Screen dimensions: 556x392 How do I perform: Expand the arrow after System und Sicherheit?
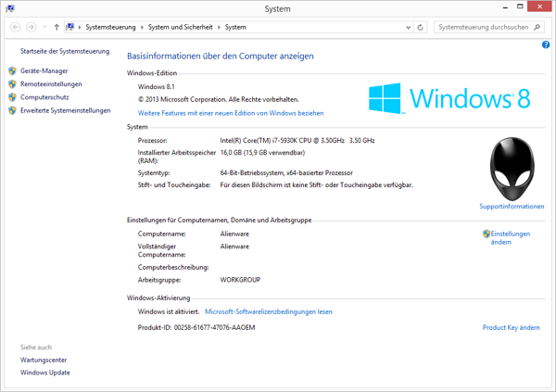point(219,27)
